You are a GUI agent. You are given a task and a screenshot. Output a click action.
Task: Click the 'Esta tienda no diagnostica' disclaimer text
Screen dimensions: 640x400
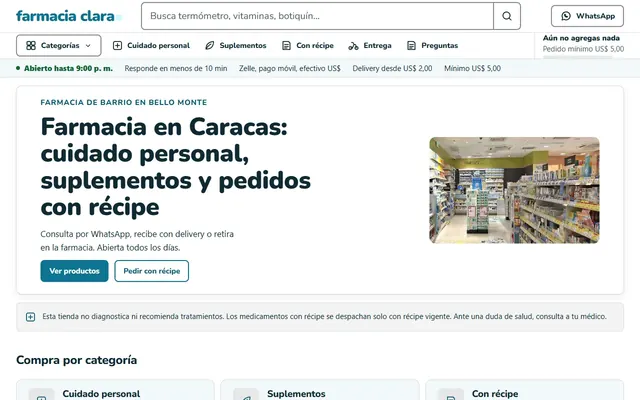click(x=324, y=316)
